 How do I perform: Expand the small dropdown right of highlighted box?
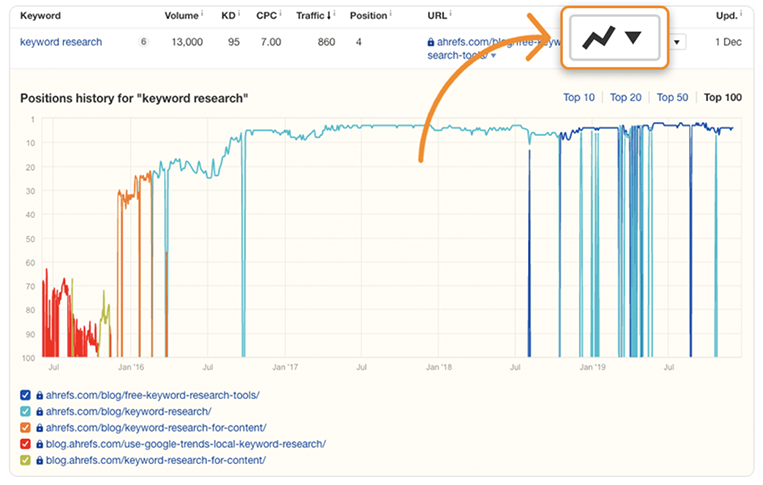point(678,42)
